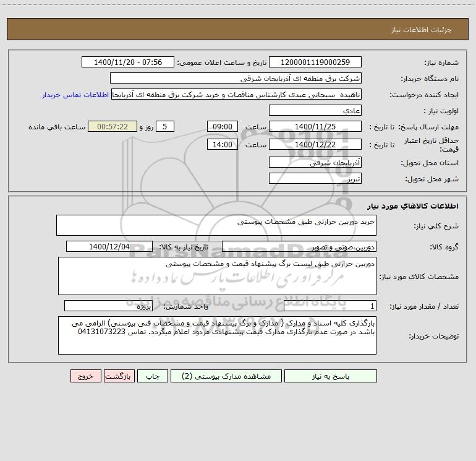Click goods group field دوربین،صوتی و تصویر
476x461 pixels.
click(x=299, y=246)
